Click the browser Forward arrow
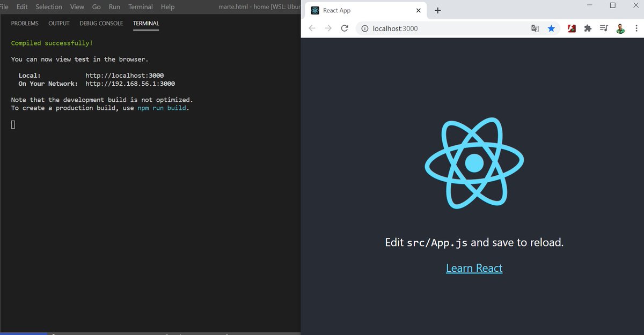The height and width of the screenshot is (335, 644). point(328,28)
